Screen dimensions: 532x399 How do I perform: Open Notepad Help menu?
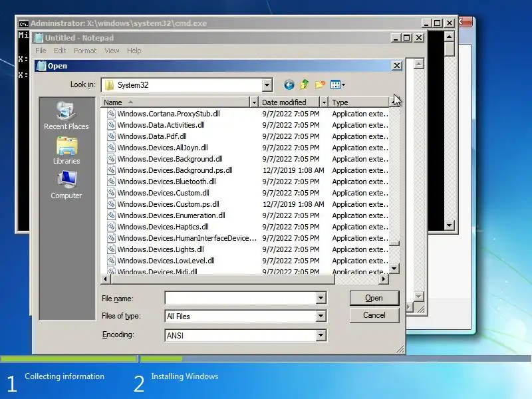click(134, 51)
